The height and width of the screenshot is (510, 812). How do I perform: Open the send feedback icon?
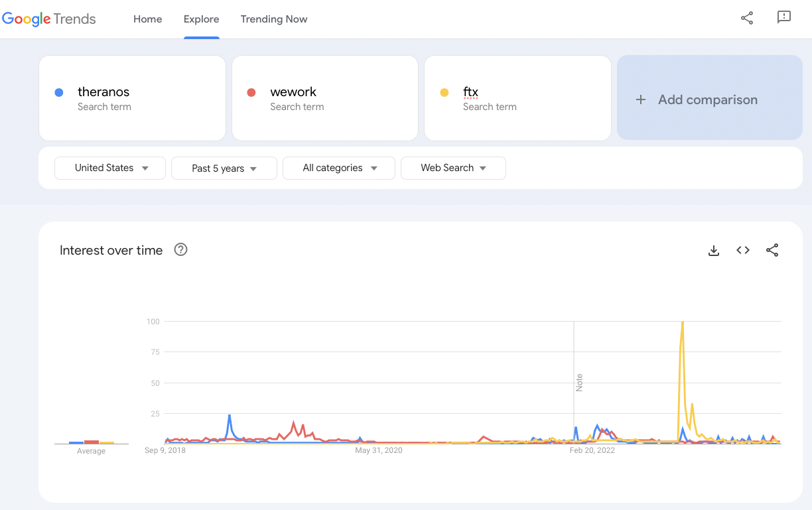tap(784, 18)
